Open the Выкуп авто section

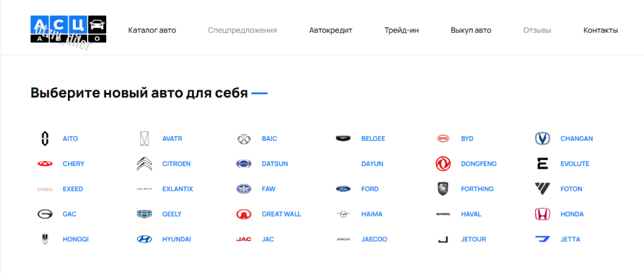click(x=470, y=30)
